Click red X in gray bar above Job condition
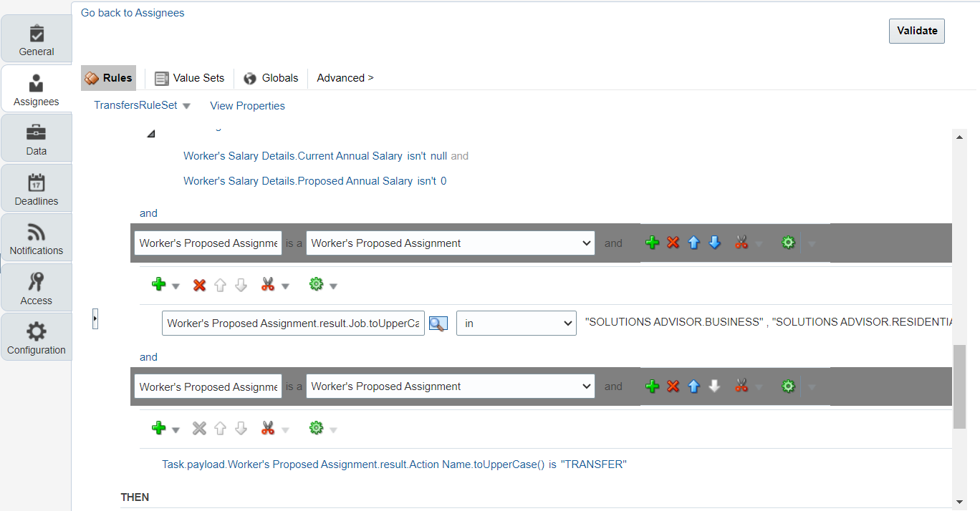 pyautogui.click(x=673, y=243)
